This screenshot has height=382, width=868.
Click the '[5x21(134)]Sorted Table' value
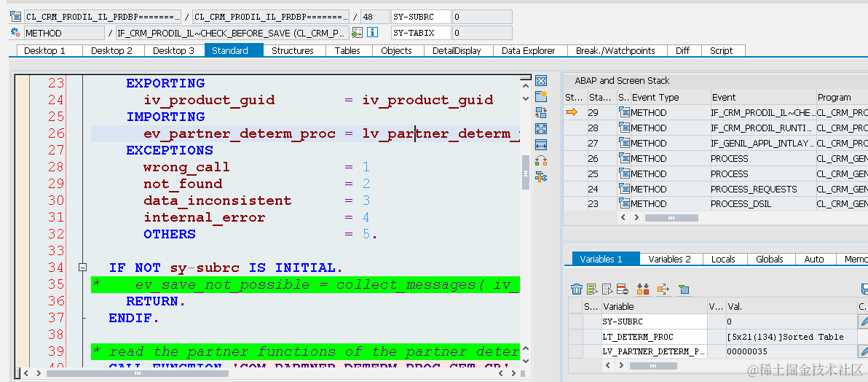tap(785, 337)
